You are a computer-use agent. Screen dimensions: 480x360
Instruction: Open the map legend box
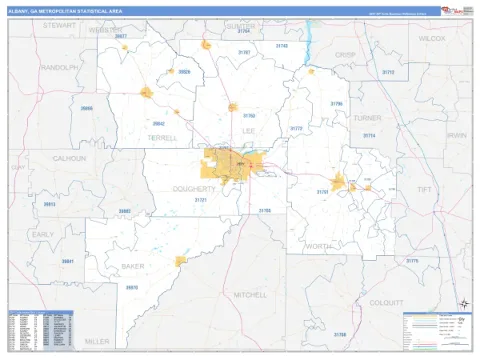437,331
